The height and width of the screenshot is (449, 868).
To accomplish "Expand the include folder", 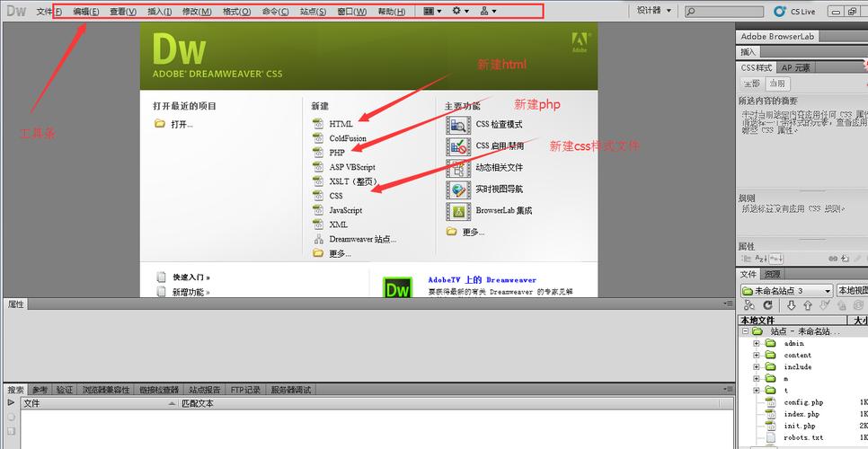I will click(757, 366).
